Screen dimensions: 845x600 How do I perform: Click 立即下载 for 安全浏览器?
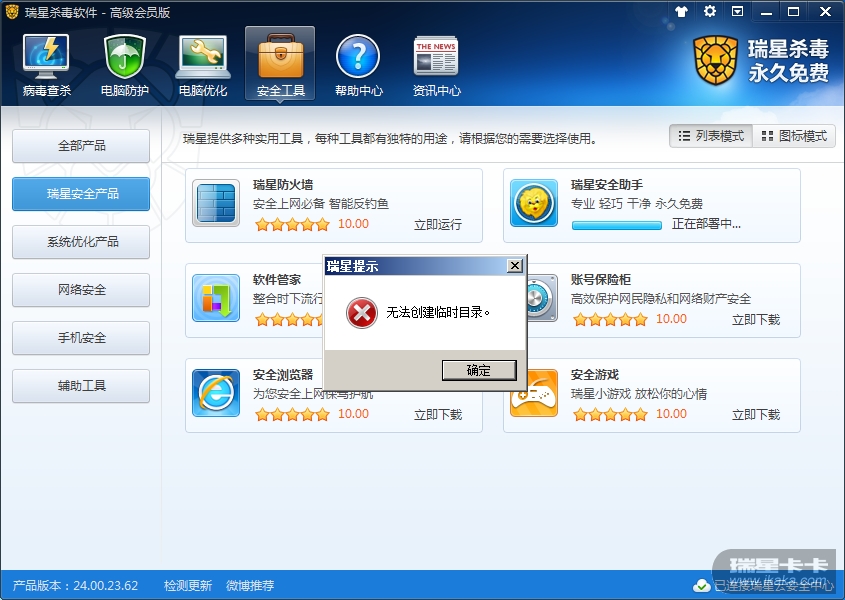(438, 415)
